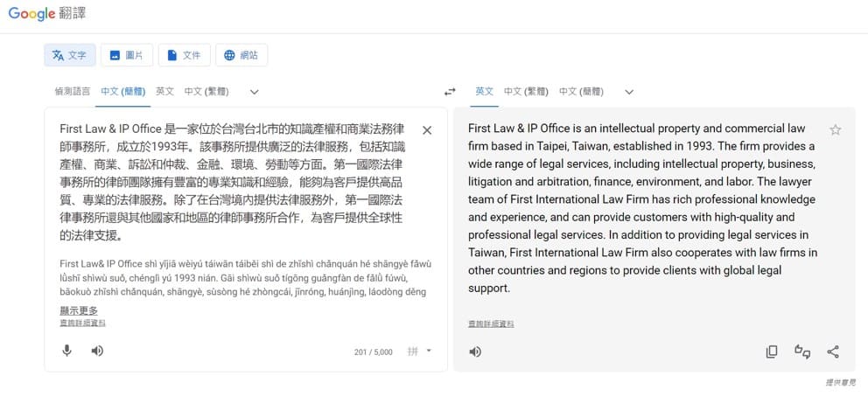This screenshot has height=404, width=868.
Task: Switch to the 文件 document mode
Action: click(185, 55)
